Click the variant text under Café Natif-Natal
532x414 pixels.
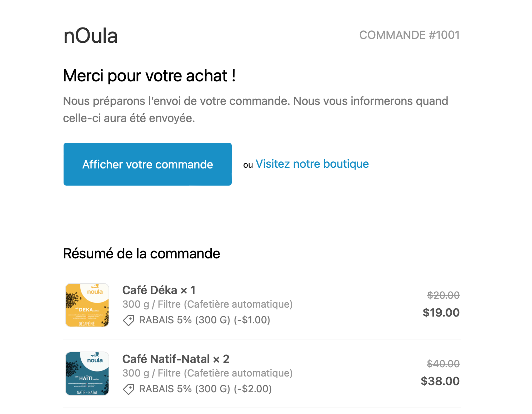(207, 373)
